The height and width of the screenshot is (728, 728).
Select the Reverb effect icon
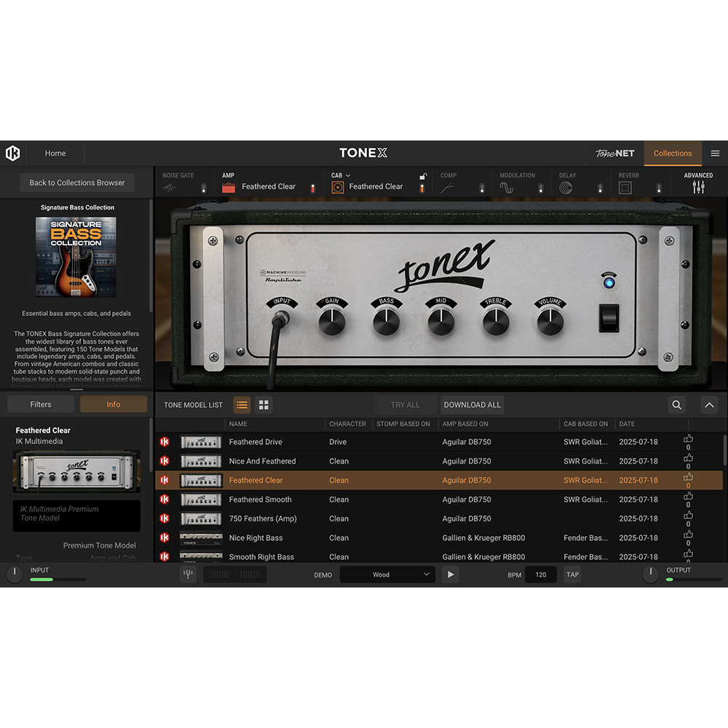[625, 187]
